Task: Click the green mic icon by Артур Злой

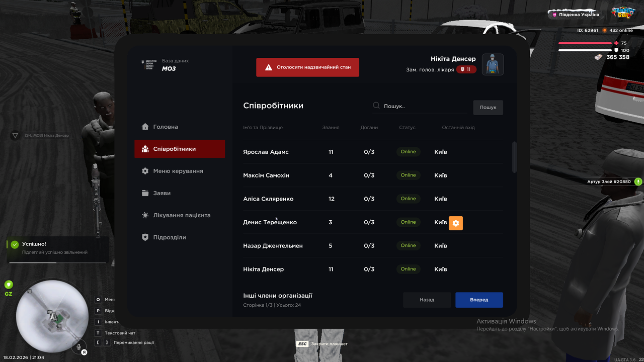Action: (638, 182)
